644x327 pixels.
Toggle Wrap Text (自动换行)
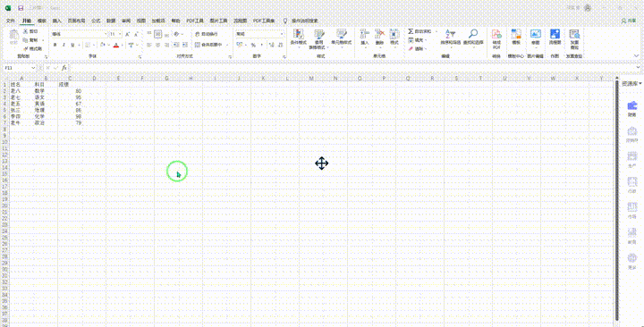tap(207, 34)
